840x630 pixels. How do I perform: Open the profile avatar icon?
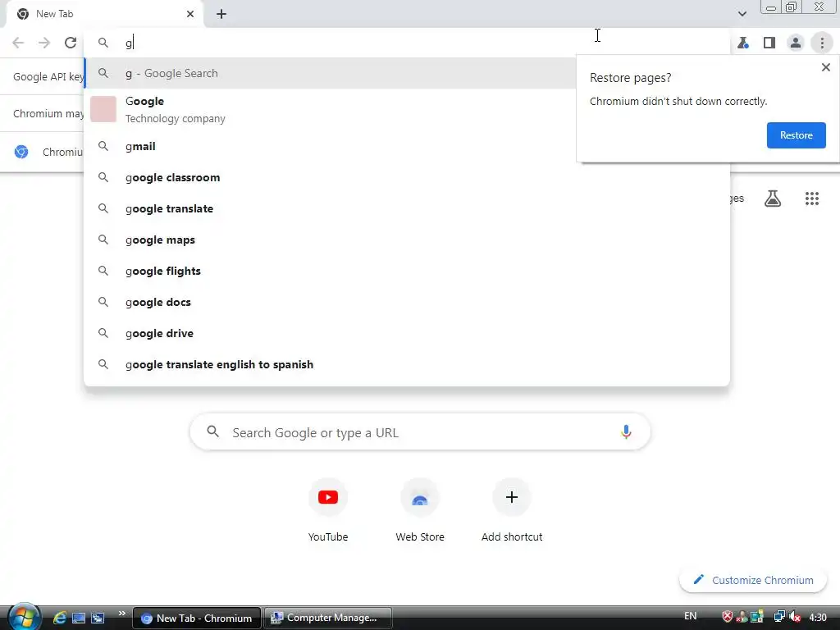pos(796,43)
